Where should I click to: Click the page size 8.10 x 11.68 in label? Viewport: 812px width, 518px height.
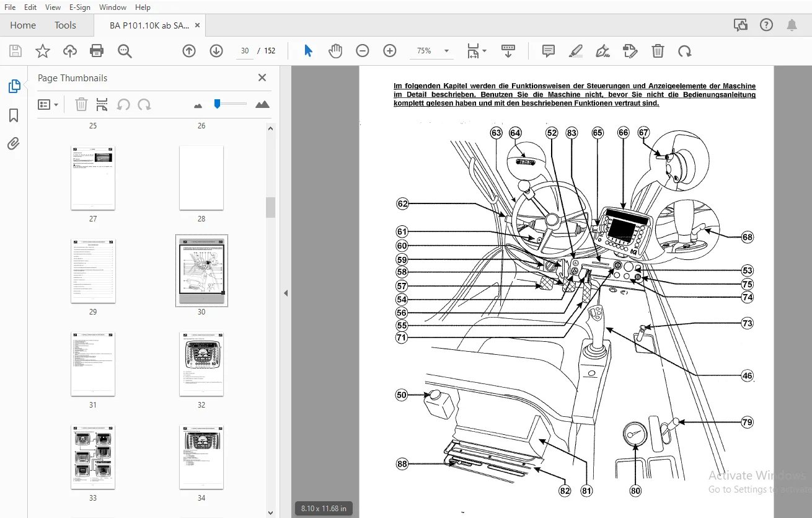click(323, 508)
